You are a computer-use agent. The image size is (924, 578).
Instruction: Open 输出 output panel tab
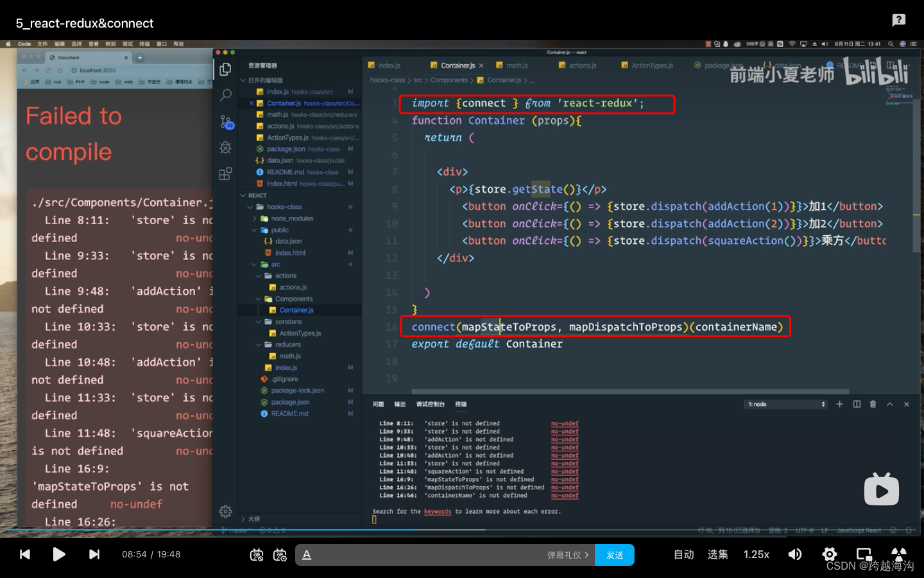click(x=400, y=404)
